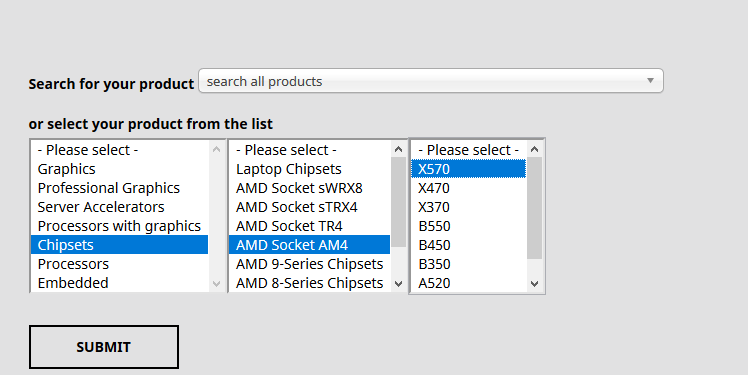This screenshot has height=375, width=748.
Task: Select Graphics in the product category list
Action: coord(119,169)
